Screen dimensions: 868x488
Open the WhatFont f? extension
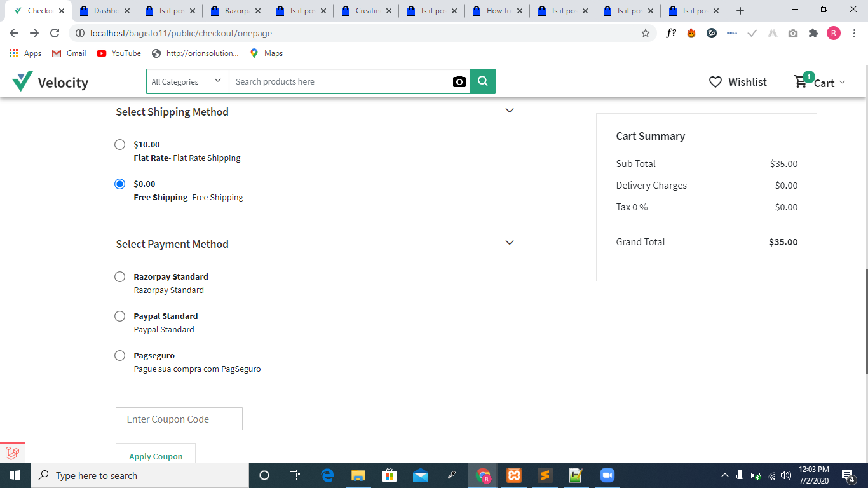(671, 33)
